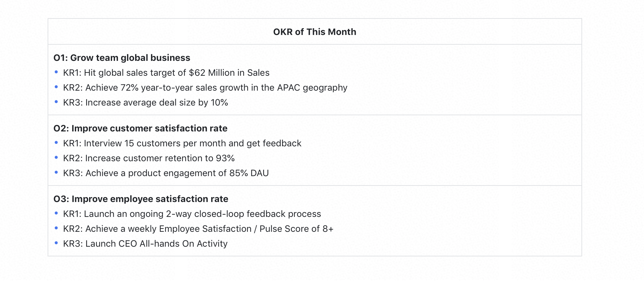Click the customer retention to 93% line
The image size is (644, 281).
(149, 158)
